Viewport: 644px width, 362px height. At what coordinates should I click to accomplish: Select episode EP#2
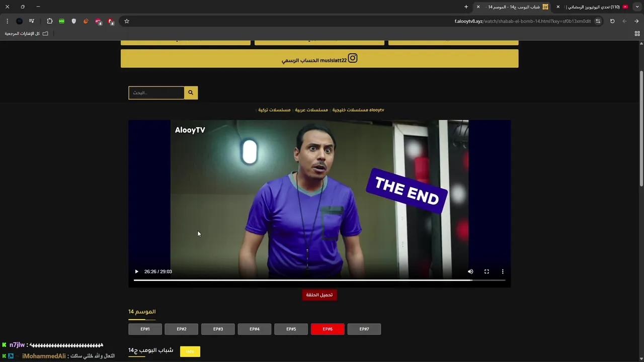[x=182, y=329]
